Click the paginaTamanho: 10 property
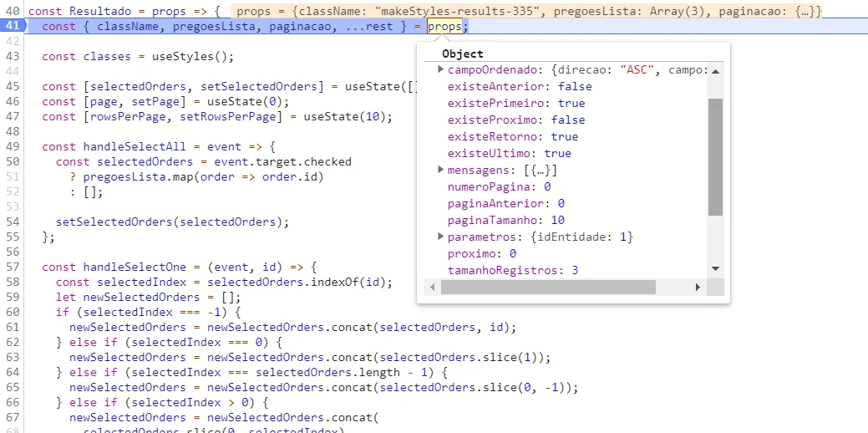868x433 pixels. 506,220
